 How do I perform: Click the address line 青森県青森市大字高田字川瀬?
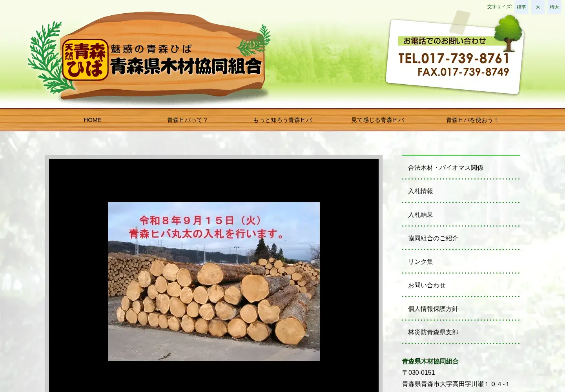point(456,384)
